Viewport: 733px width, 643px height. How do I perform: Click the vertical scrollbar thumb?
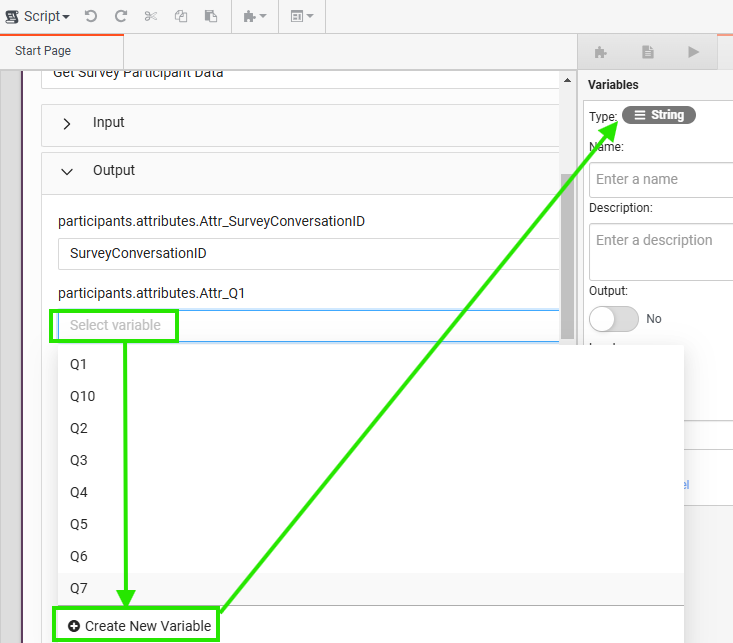tap(567, 256)
